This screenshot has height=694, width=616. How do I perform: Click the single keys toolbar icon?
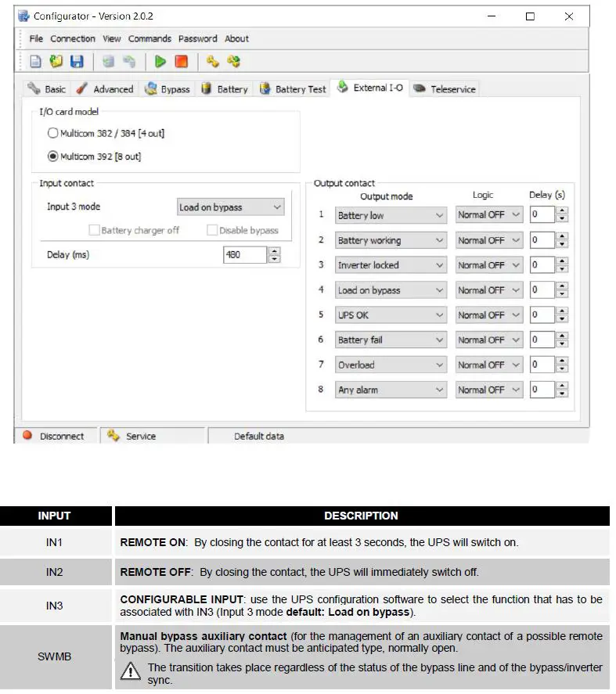pos(213,62)
